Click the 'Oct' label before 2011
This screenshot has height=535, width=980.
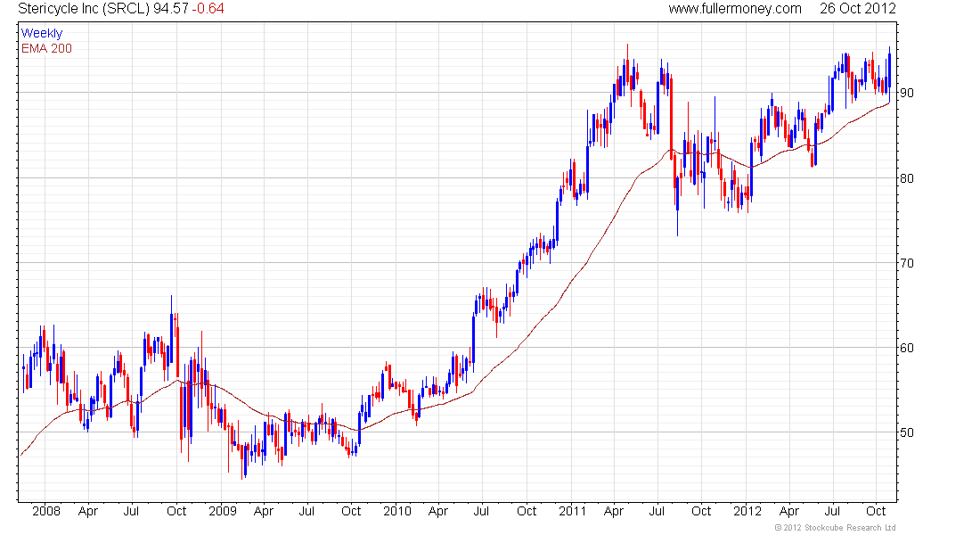(x=527, y=511)
